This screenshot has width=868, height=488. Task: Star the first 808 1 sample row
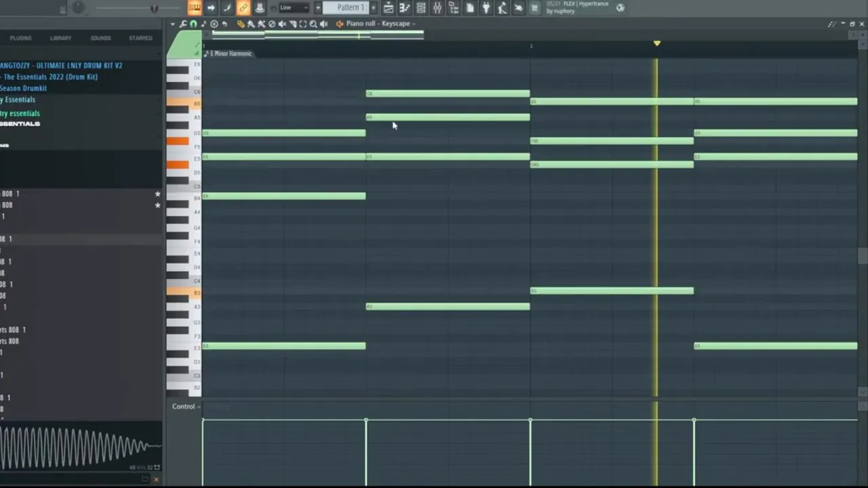click(157, 194)
